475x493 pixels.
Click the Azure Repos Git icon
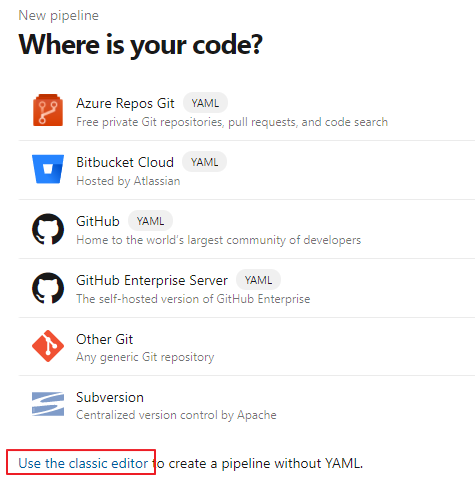click(48, 110)
